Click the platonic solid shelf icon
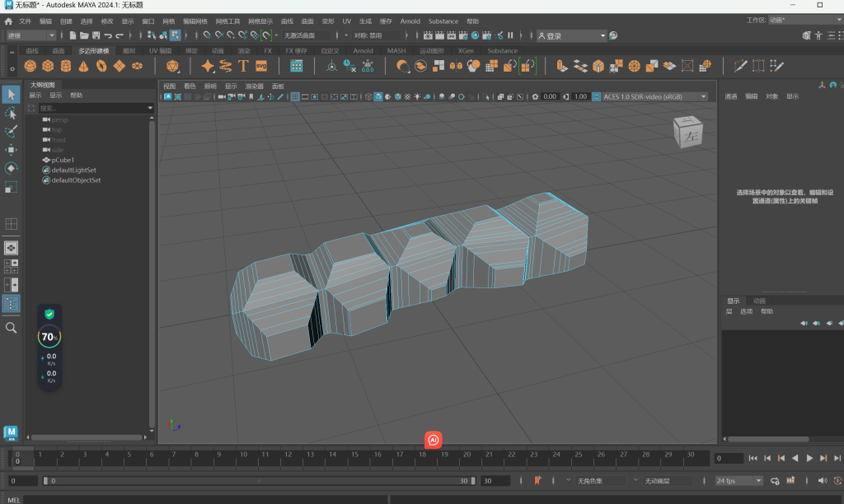This screenshot has height=504, width=844. [172, 66]
